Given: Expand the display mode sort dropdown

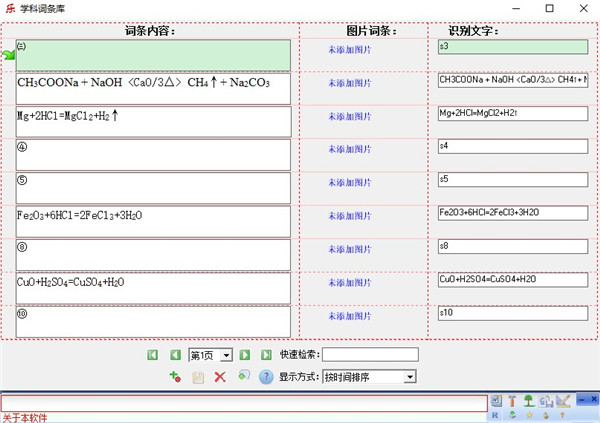Looking at the screenshot, I should coord(409,377).
